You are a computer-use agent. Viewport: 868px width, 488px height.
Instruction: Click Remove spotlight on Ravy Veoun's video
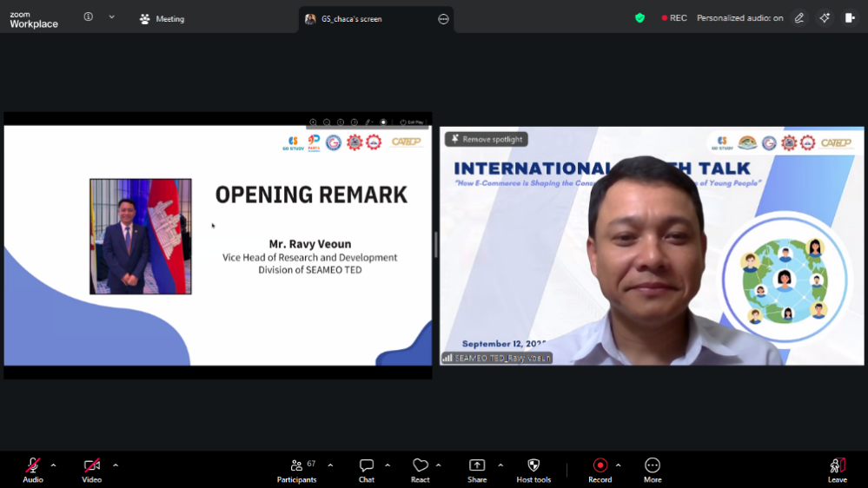coord(487,140)
